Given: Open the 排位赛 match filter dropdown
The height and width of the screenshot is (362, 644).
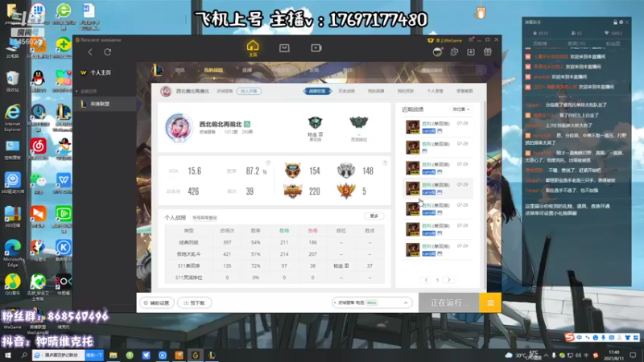Looking at the screenshot, I should click(460, 109).
